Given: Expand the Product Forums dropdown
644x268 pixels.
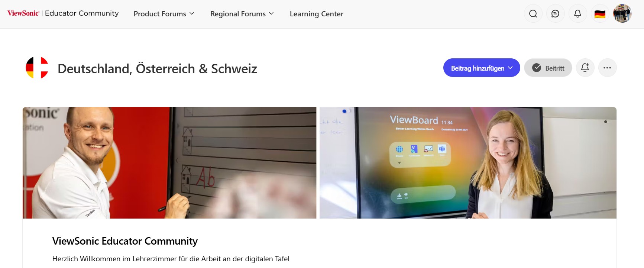Looking at the screenshot, I should coord(164,14).
